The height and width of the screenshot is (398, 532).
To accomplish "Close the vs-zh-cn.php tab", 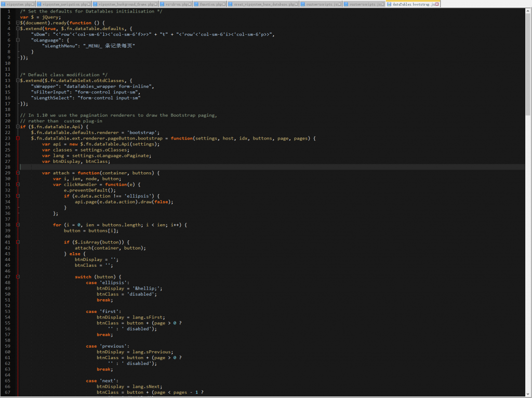I will point(190,4).
